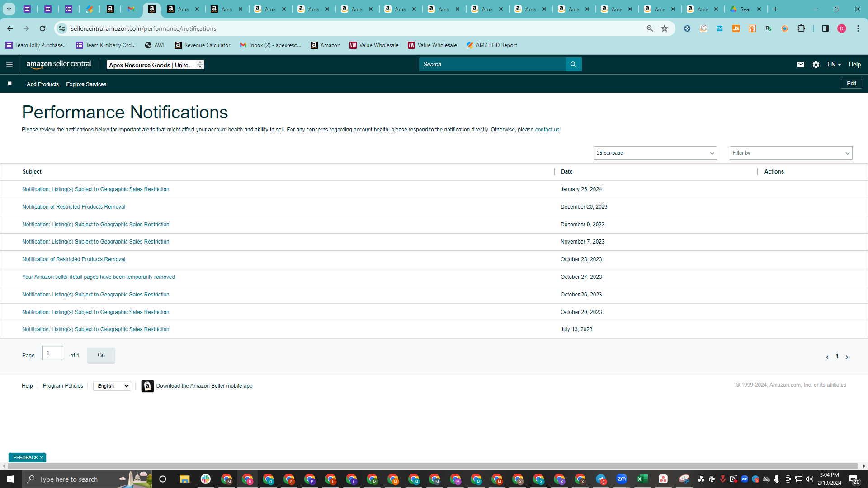
Task: Open Zoom from the taskbar
Action: pos(621,479)
